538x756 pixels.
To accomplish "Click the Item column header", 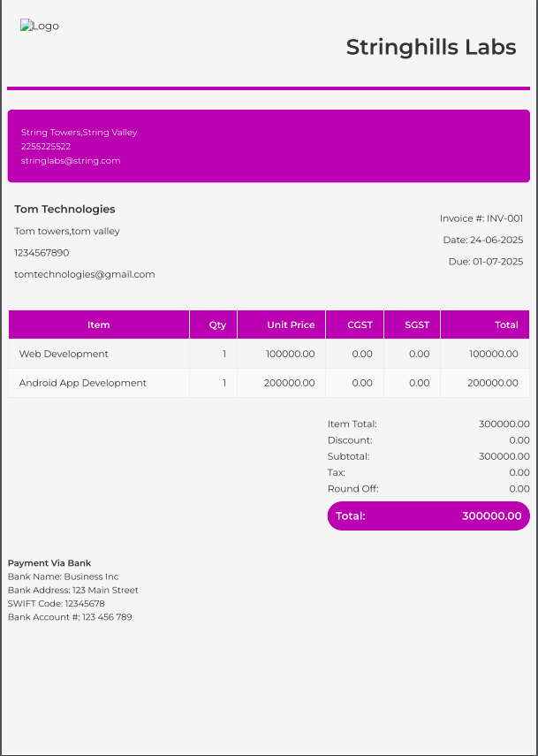I will click(99, 325).
